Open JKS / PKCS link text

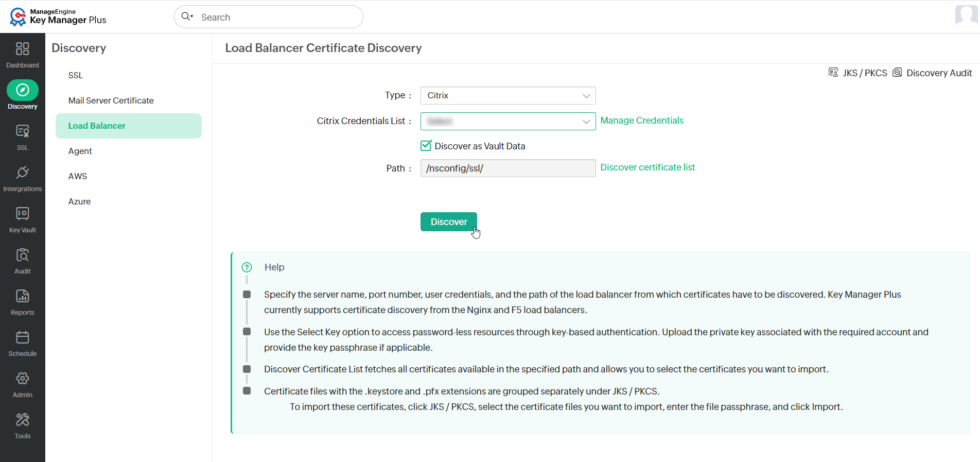[x=865, y=73]
